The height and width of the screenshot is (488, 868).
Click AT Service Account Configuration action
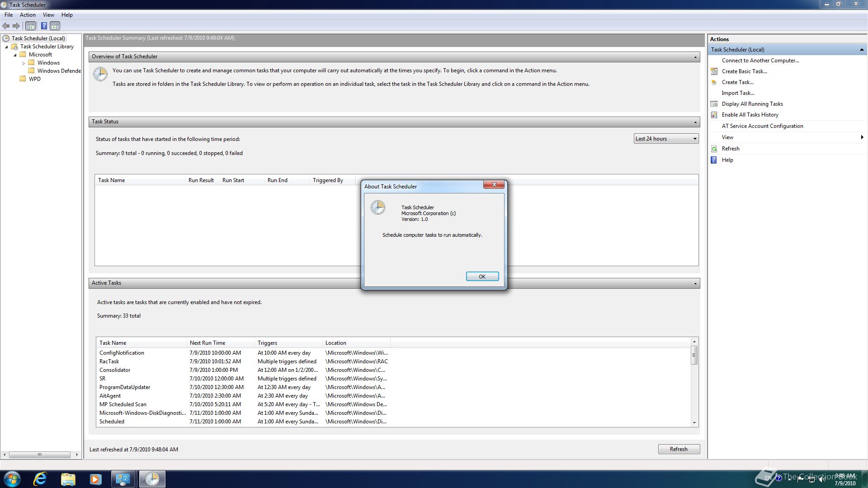tap(762, 126)
